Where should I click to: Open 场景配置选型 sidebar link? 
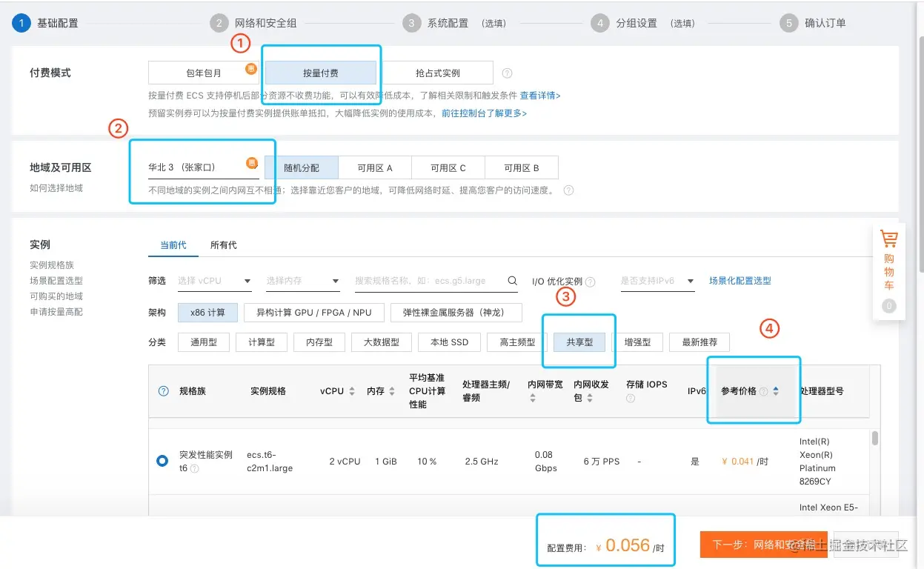coord(56,281)
